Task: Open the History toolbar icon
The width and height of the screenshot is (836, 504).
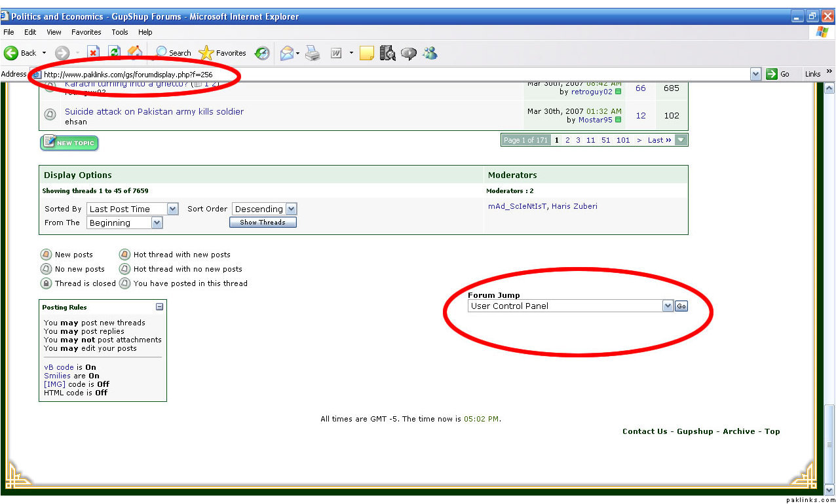Action: (262, 53)
